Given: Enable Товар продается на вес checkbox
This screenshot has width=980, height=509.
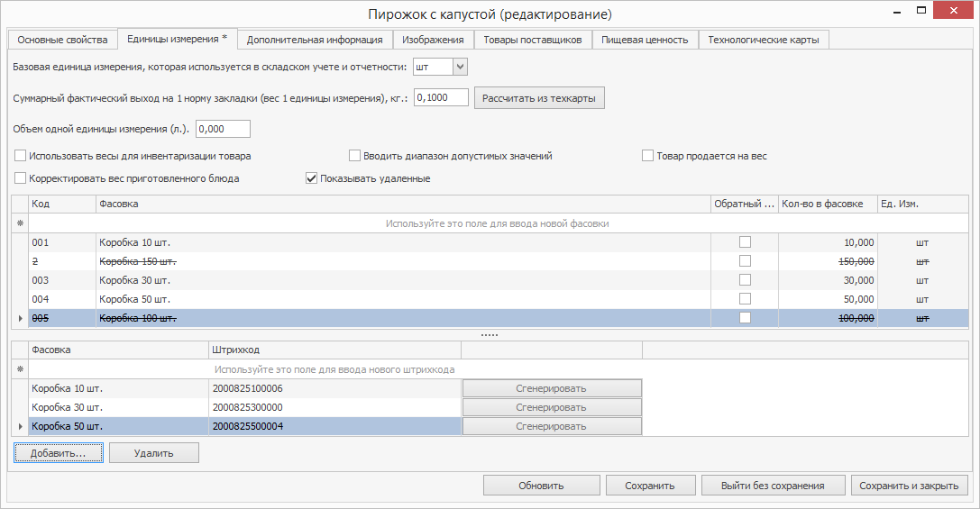Looking at the screenshot, I should [x=647, y=156].
